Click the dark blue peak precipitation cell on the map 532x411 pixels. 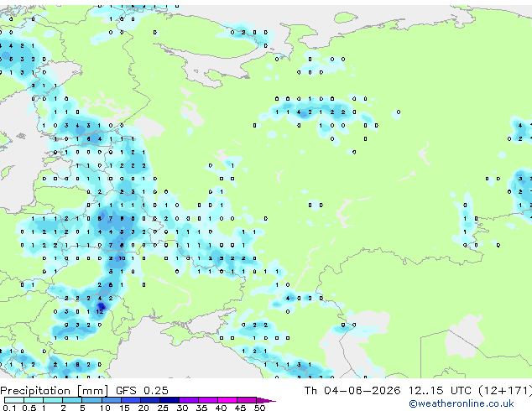coord(102,307)
